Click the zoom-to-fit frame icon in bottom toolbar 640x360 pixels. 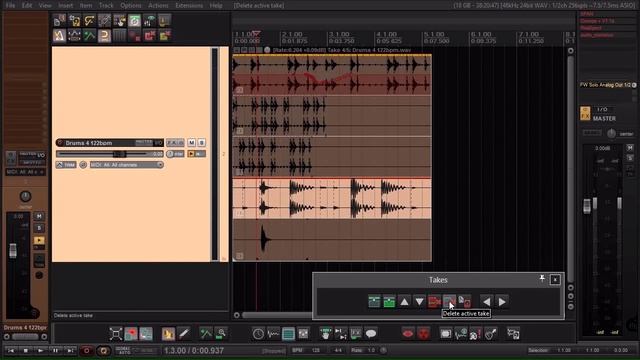tap(116, 334)
